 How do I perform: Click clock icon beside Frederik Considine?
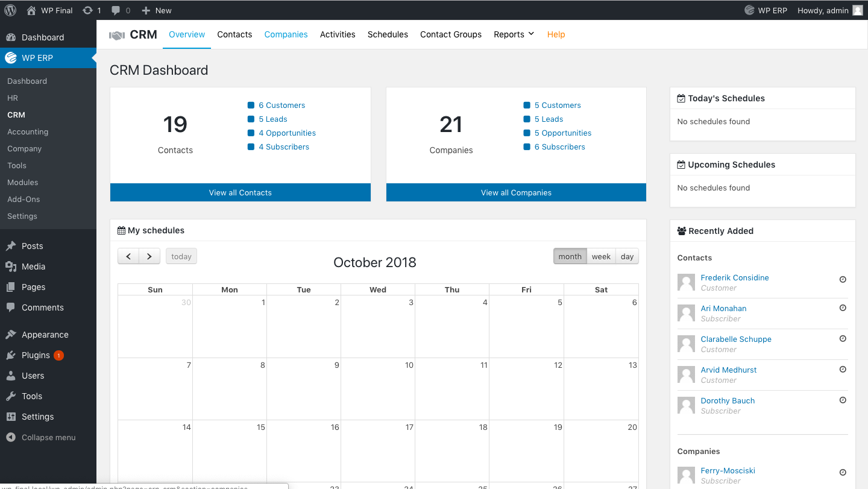[x=843, y=279]
